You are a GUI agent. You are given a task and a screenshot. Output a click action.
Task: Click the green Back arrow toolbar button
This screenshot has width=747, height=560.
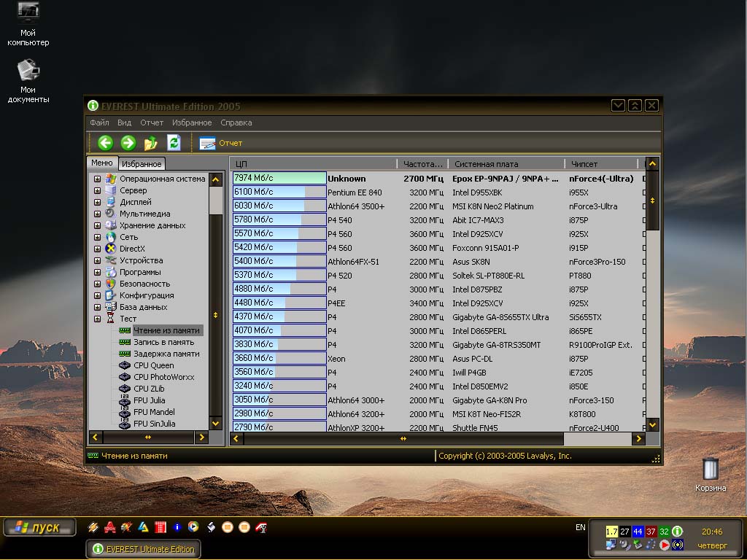[105, 143]
